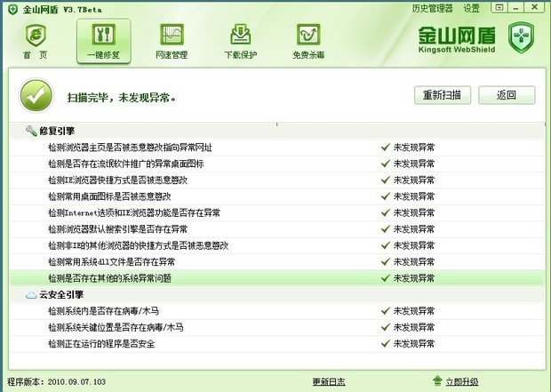
Task: Click 未发现异常 status for the browser homepage row
Action: point(413,148)
